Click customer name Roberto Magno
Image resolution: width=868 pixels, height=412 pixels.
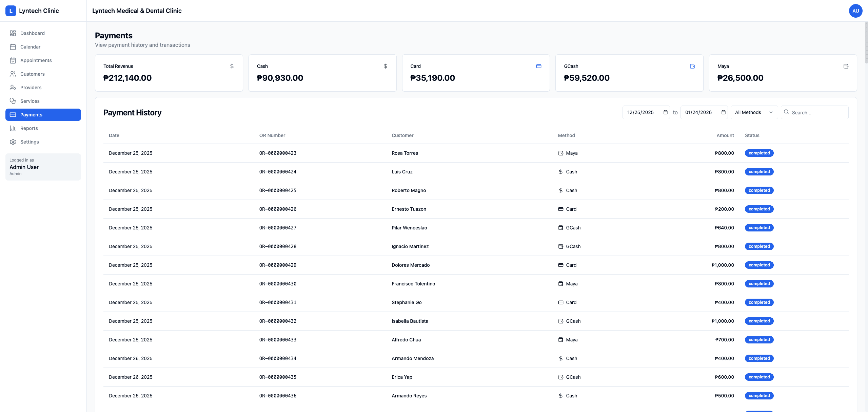409,190
